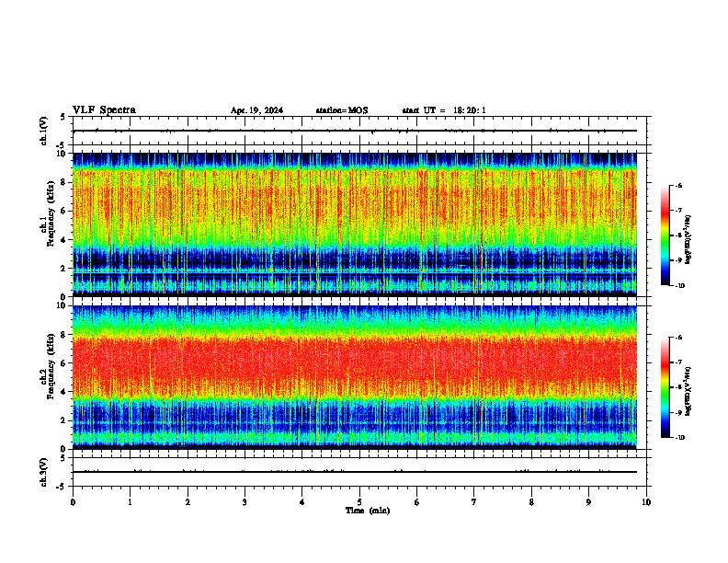Click the ch.1 color scale bar
The height and width of the screenshot is (563, 728).
coord(665,236)
